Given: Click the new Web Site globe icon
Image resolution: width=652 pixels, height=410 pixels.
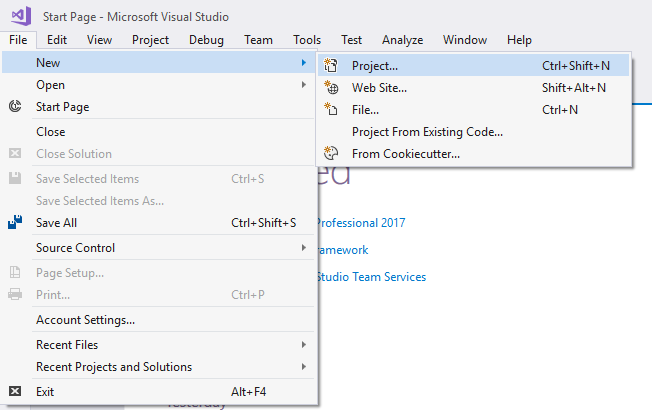Looking at the screenshot, I should tap(331, 87).
